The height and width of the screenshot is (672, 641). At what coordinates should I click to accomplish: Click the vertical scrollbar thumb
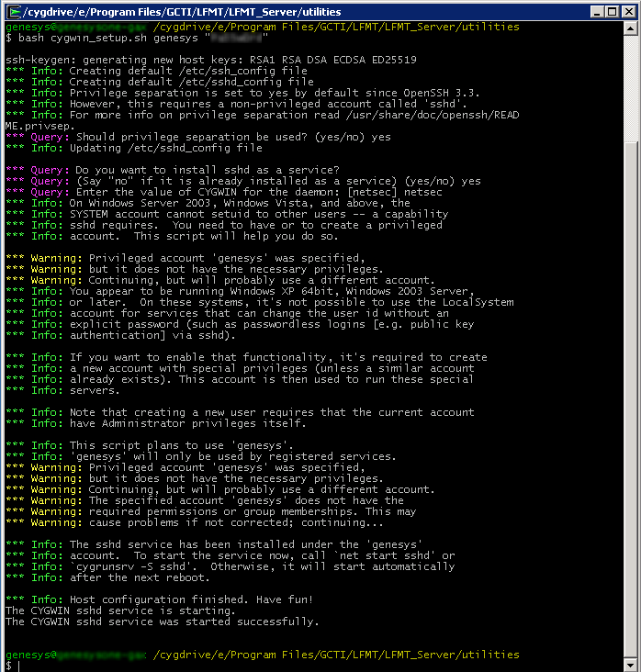pos(630,395)
